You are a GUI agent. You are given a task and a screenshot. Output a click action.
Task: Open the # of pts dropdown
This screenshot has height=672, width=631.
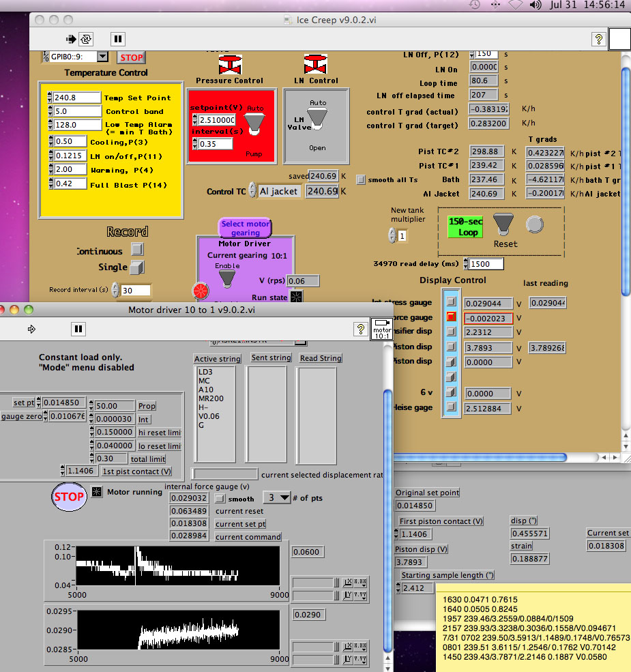tap(277, 498)
